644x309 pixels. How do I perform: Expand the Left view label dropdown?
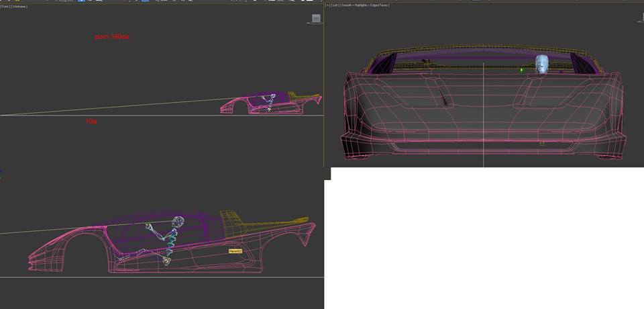click(334, 5)
